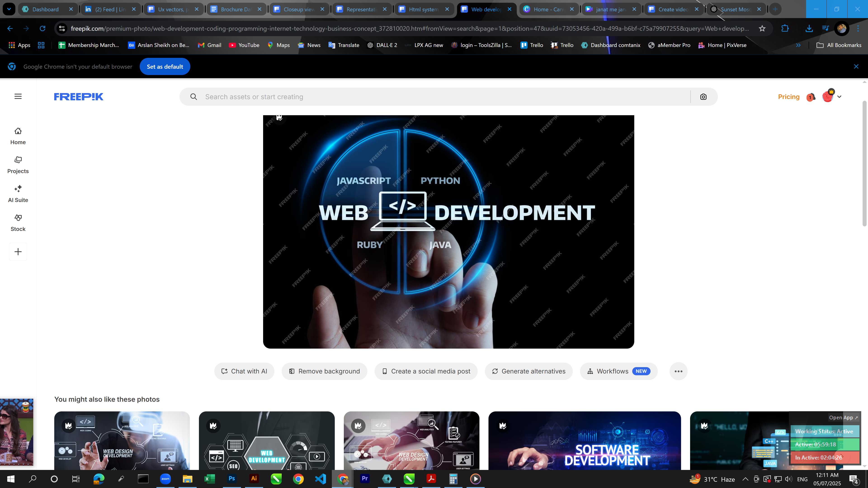
Task: Show hidden system tray icons
Action: pos(745,479)
